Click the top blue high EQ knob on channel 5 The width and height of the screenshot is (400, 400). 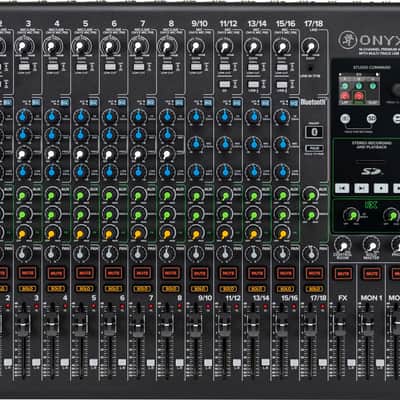81,117
